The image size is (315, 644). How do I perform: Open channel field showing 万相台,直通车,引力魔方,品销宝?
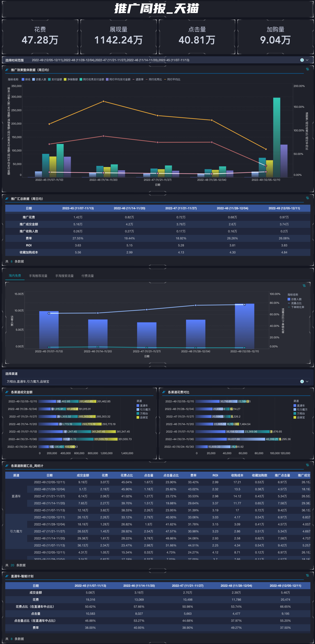[x=157, y=381]
